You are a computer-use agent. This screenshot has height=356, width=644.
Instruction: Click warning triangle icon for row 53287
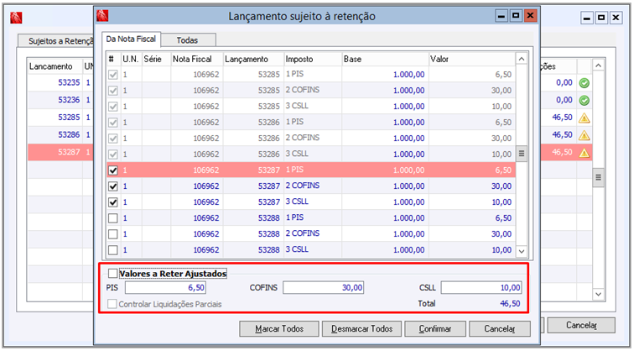[584, 153]
